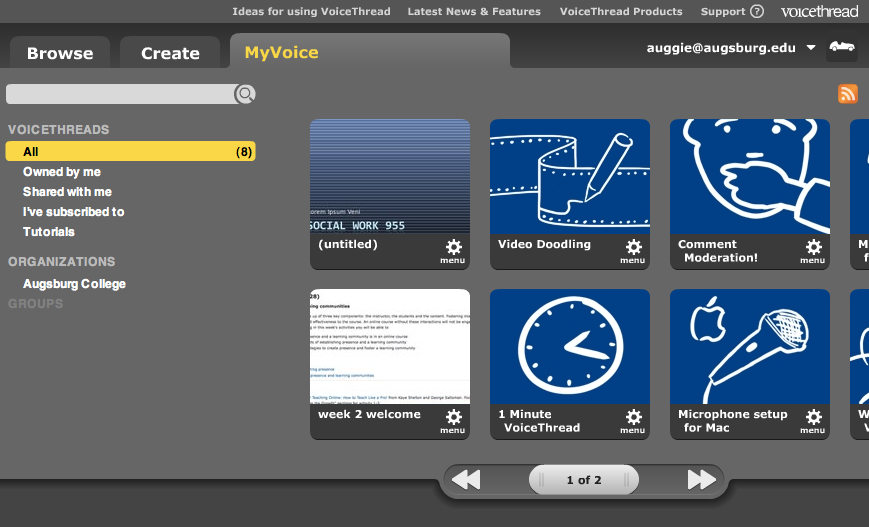This screenshot has height=527, width=869.
Task: Filter by Shared with me
Action: [x=67, y=192]
